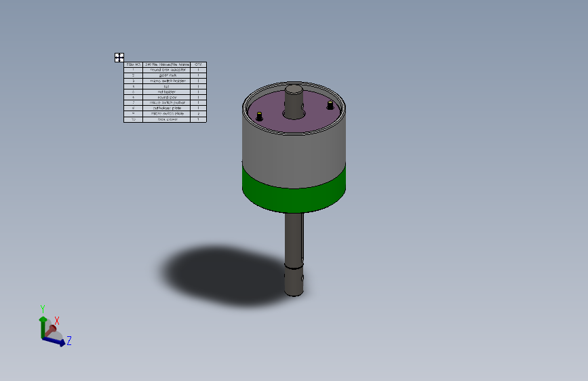Select the right yellow-tipped pin on plate
The image size is (588, 381).
(330, 105)
